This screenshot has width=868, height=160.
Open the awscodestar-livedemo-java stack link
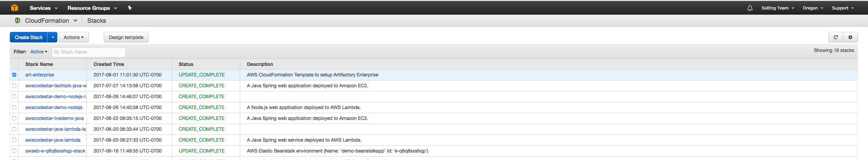(54, 118)
